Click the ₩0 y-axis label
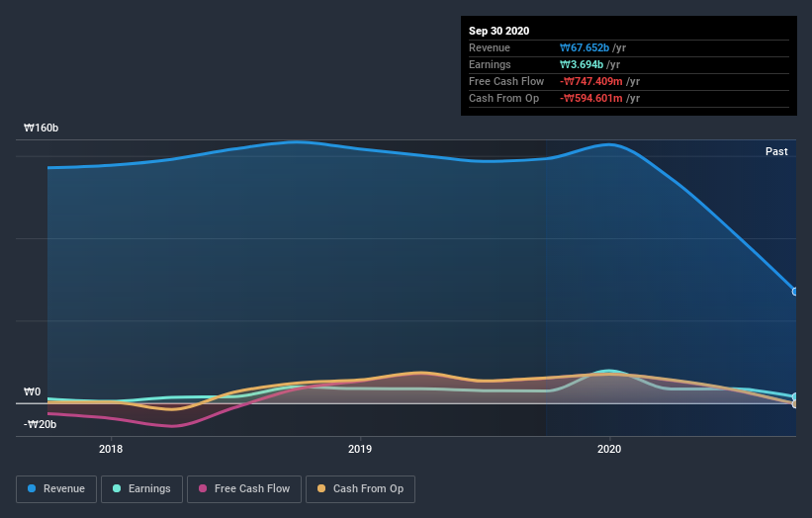 pos(32,391)
